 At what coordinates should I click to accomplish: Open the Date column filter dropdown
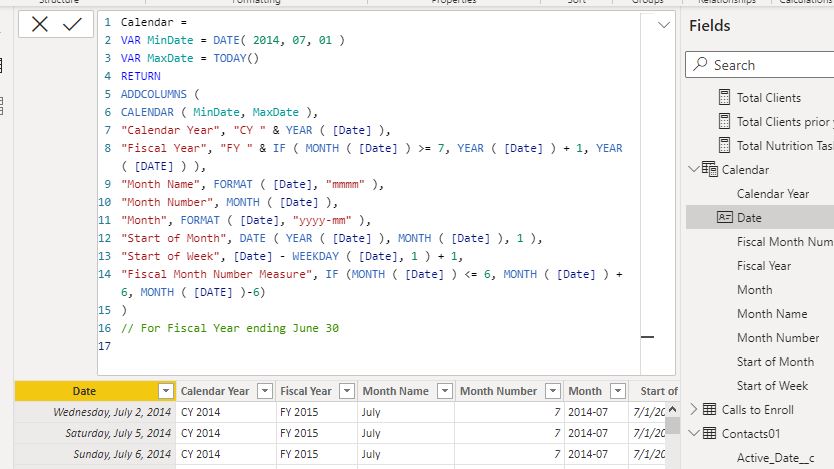[166, 391]
